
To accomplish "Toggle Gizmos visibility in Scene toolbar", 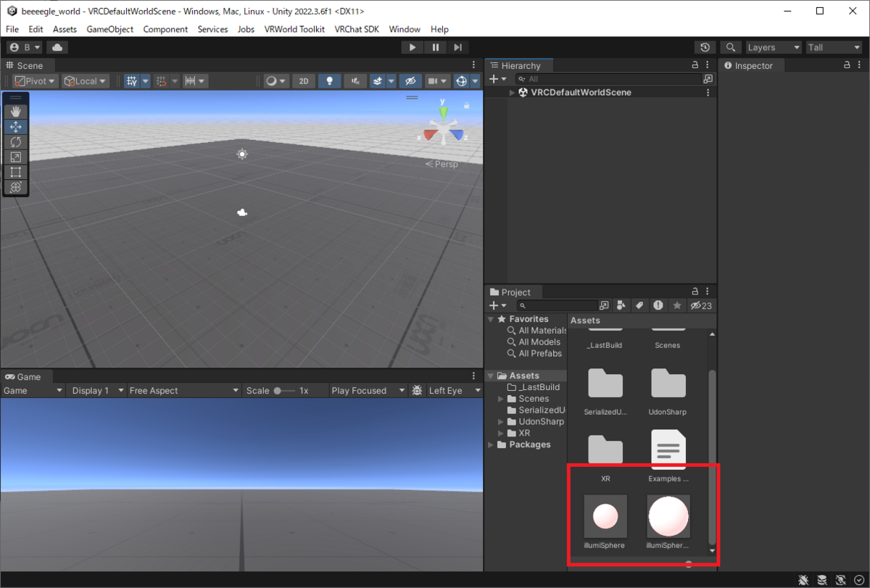I will click(461, 81).
